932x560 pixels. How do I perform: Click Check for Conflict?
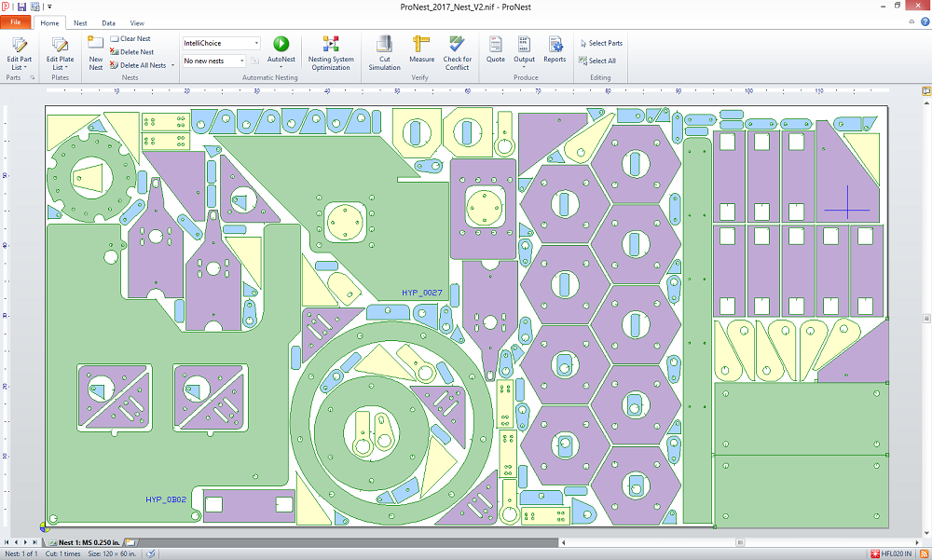click(x=457, y=52)
